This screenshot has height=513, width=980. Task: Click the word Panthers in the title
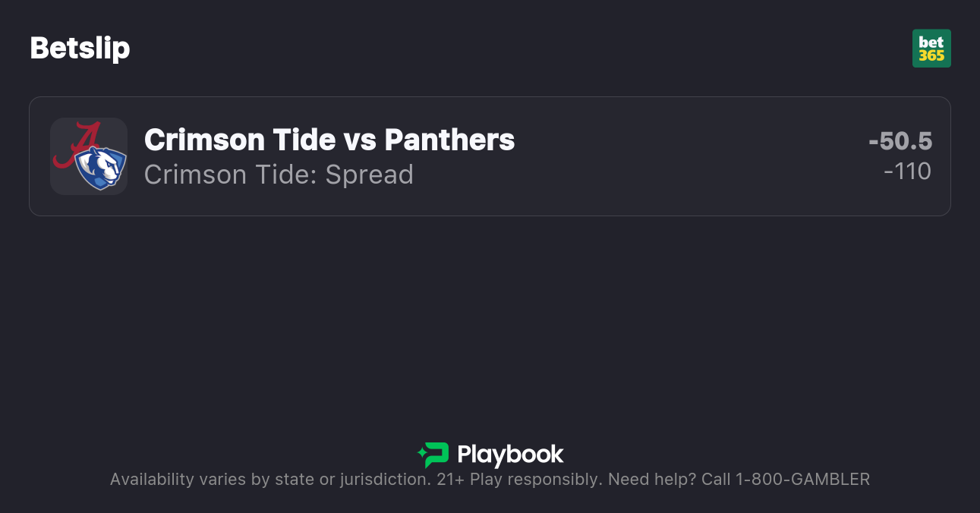pos(449,140)
